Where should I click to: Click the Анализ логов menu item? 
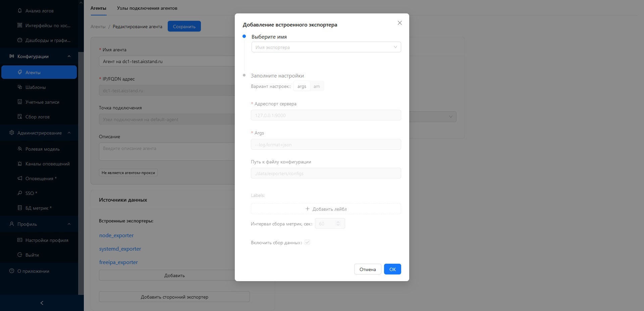39,11
